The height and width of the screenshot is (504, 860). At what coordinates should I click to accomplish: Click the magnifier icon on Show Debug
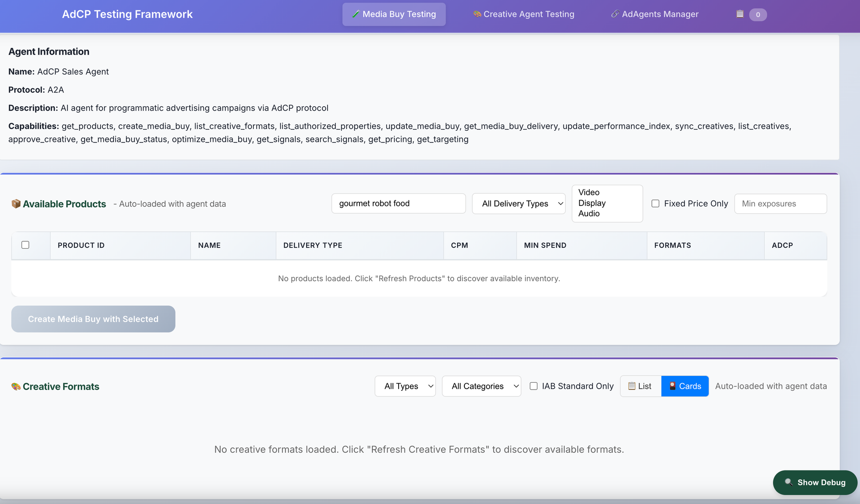[789, 482]
